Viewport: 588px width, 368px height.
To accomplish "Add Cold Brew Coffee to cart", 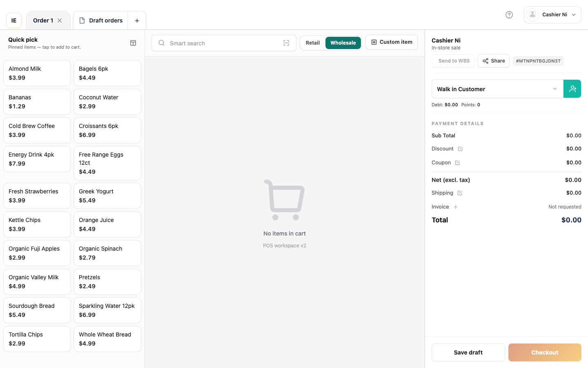I will click(x=37, y=130).
